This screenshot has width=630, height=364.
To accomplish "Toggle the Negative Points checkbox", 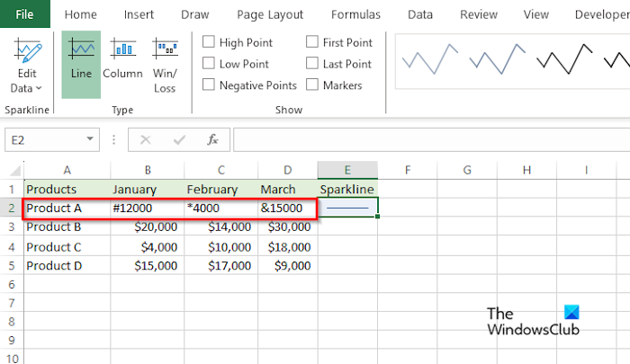I will (x=208, y=84).
